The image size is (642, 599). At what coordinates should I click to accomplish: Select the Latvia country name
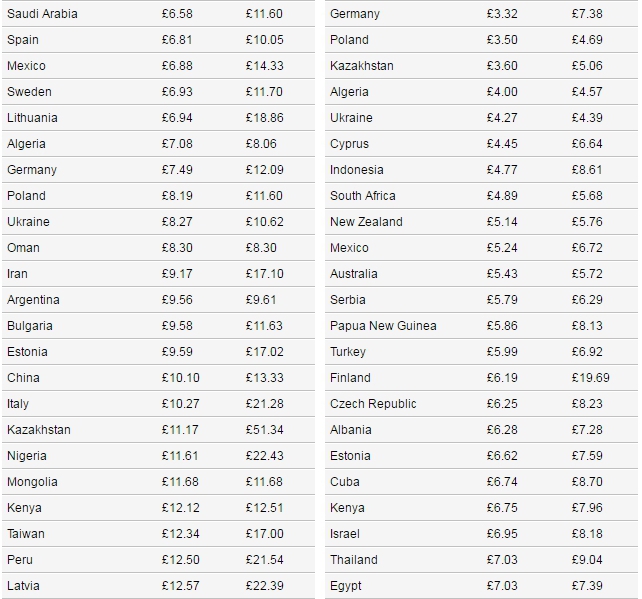click(x=24, y=586)
